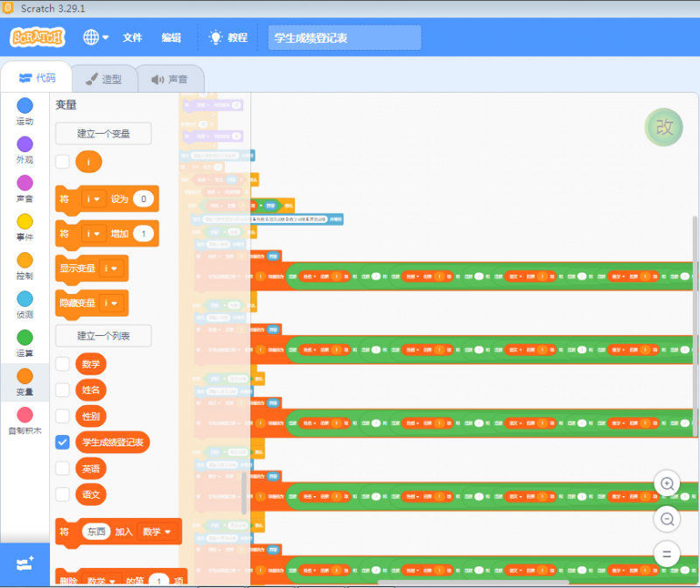700x588 pixels.
Task: Click 建立一个变量 button
Action: pyautogui.click(x=103, y=134)
